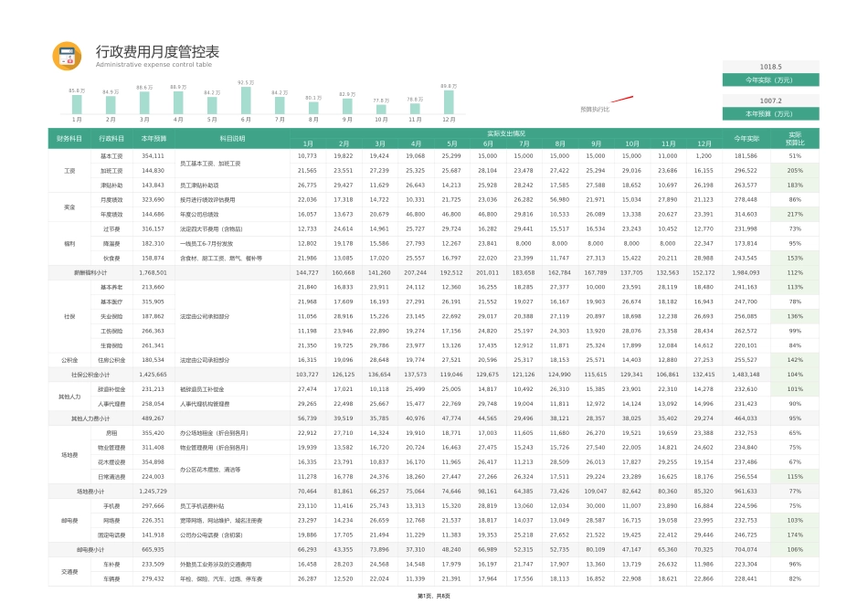Click the green 今年实际（万元）banner

coord(772,79)
